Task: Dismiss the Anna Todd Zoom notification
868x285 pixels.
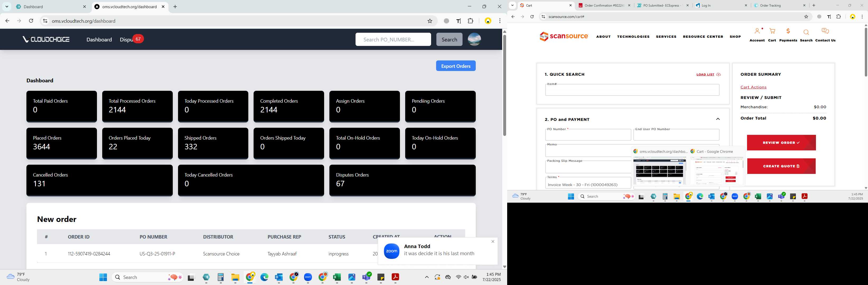Action: pyautogui.click(x=493, y=242)
